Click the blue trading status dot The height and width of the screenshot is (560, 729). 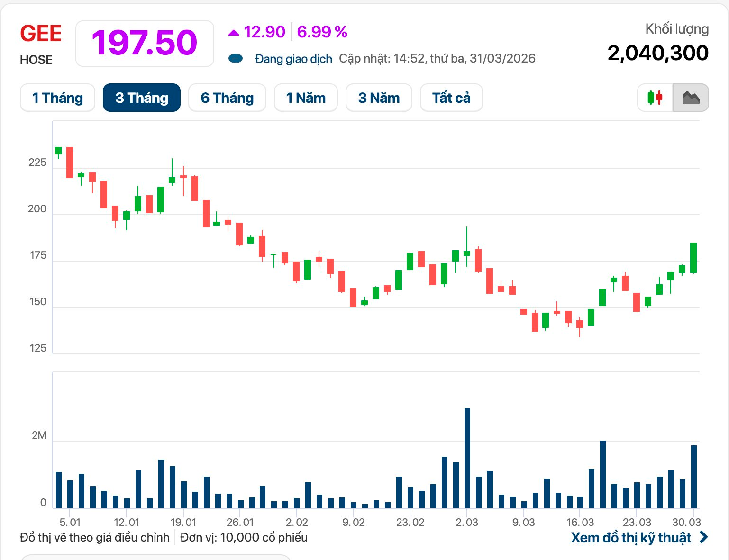(x=236, y=59)
